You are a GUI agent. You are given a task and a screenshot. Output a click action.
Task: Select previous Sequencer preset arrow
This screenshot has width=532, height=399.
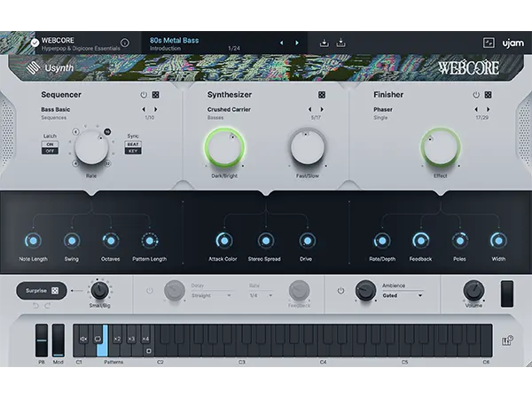pyautogui.click(x=144, y=109)
